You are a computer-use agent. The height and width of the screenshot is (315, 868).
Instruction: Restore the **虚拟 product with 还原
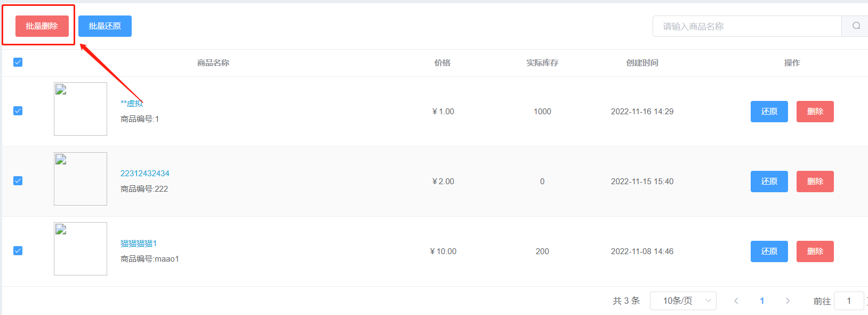tap(769, 112)
